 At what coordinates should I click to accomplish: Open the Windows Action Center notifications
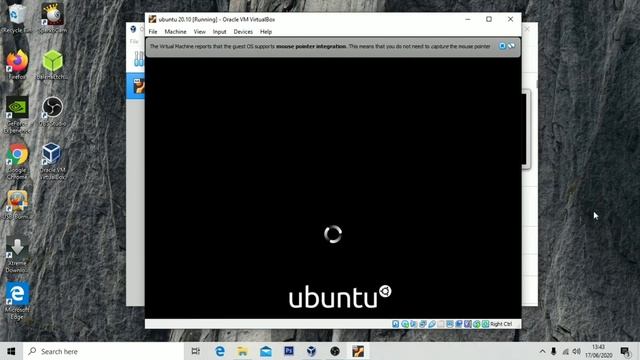[x=625, y=351]
